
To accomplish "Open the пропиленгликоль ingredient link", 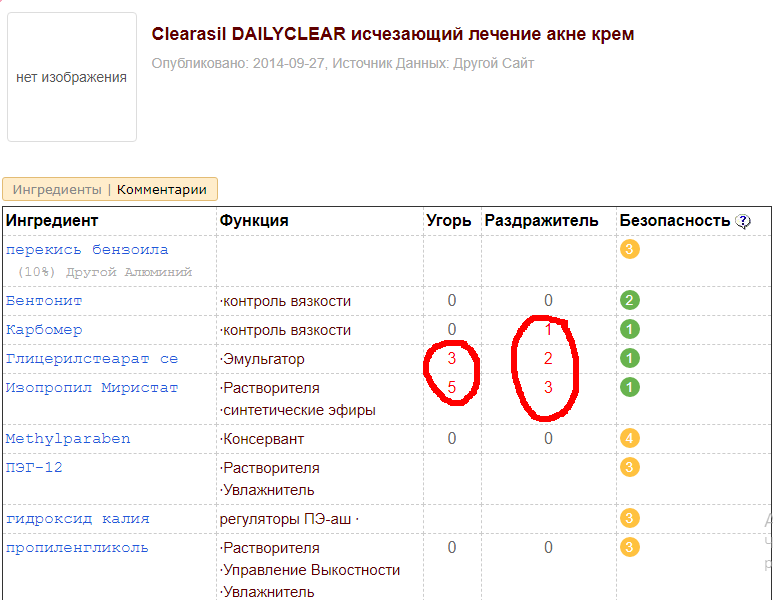I will [77, 548].
